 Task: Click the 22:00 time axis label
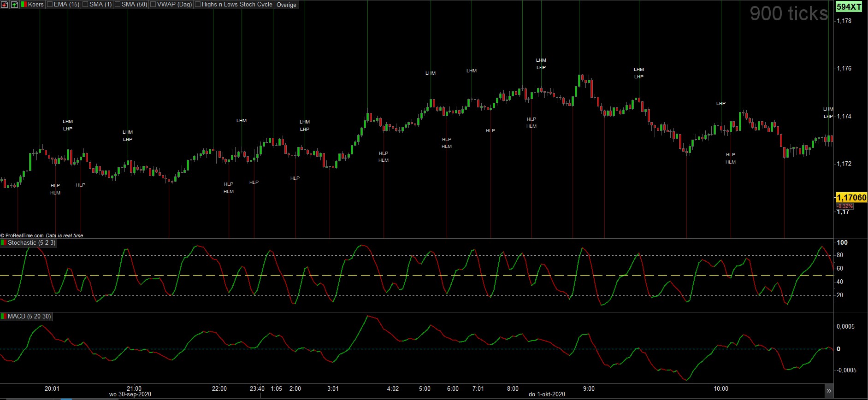pos(219,388)
